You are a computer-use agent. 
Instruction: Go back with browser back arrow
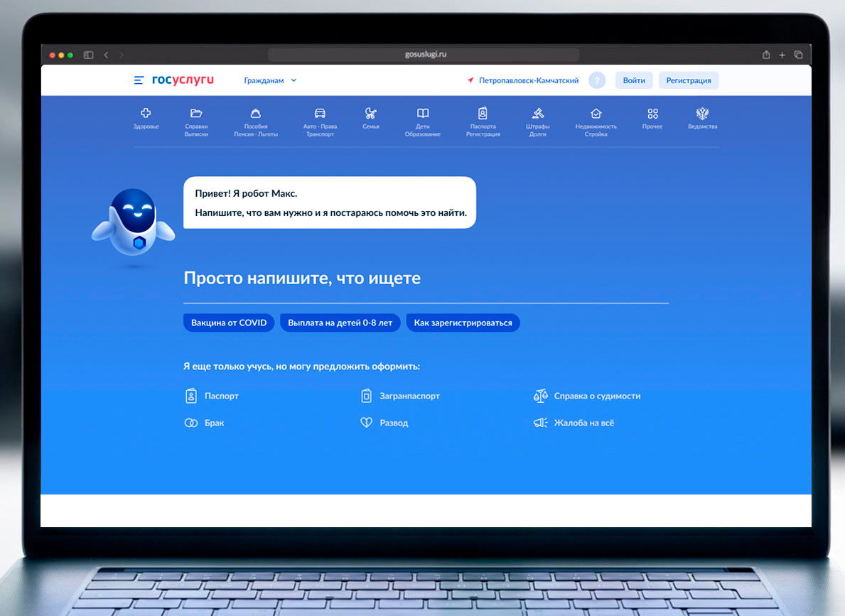106,55
